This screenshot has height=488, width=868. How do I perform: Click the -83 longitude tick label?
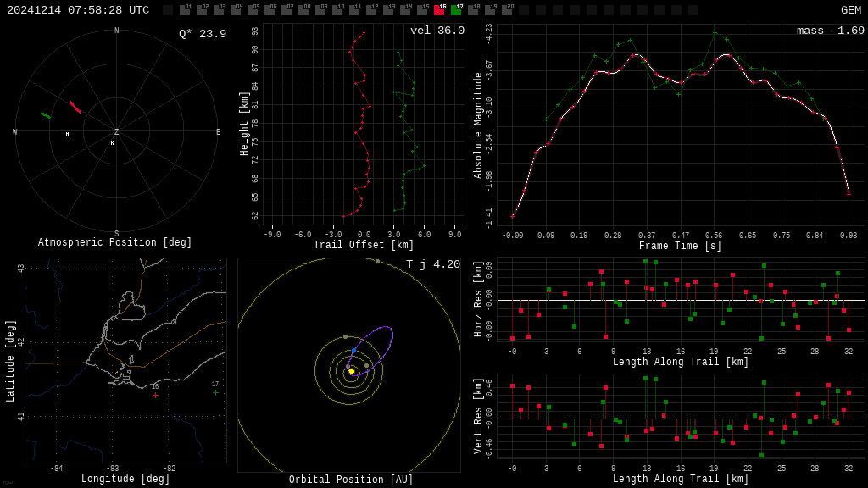coord(113,468)
